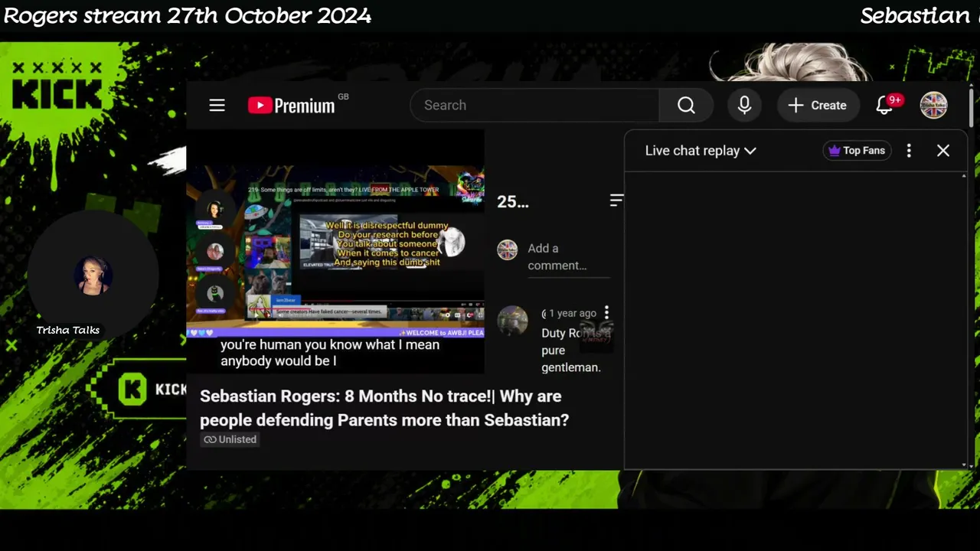Open live chat three-dot options menu
Screen dimensions: 980x551
(x=909, y=151)
